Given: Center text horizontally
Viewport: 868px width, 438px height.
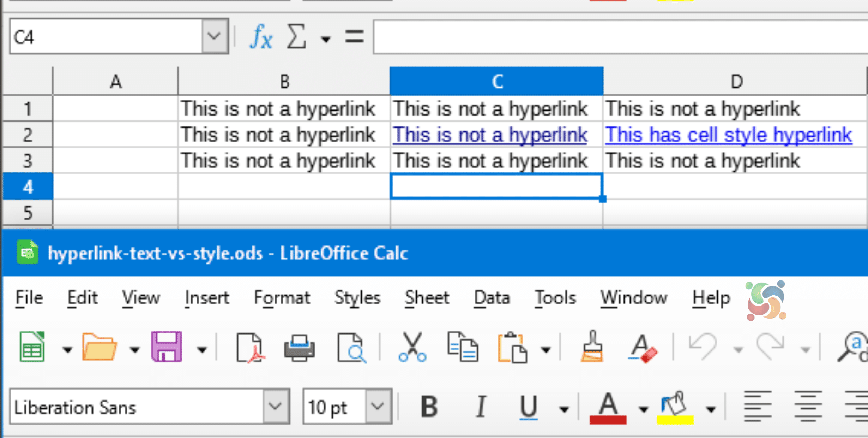Looking at the screenshot, I should tap(808, 407).
